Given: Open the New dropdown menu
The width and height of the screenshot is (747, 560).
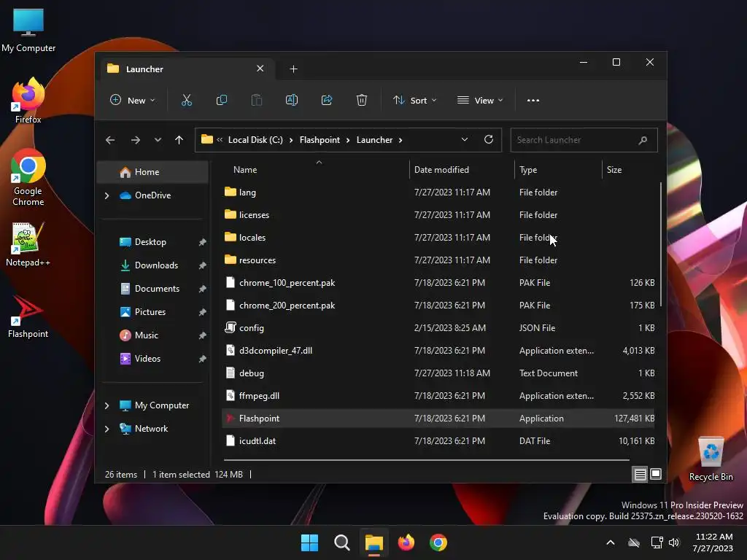Looking at the screenshot, I should pos(133,101).
